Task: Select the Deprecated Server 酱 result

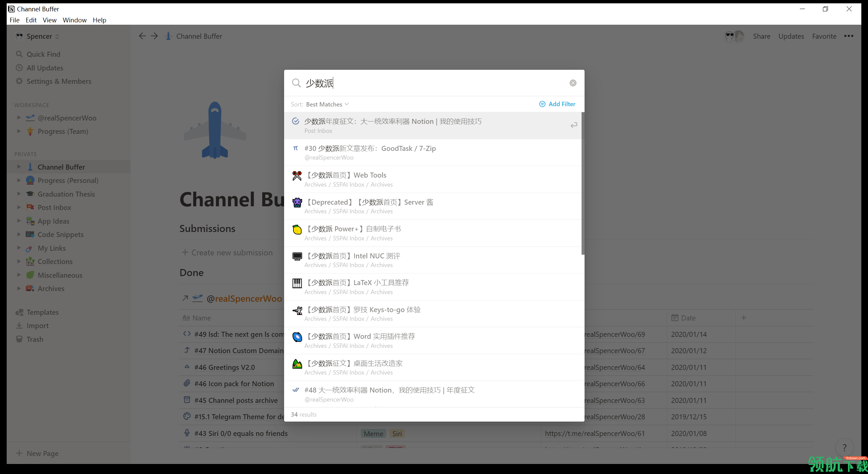Action: tap(433, 206)
